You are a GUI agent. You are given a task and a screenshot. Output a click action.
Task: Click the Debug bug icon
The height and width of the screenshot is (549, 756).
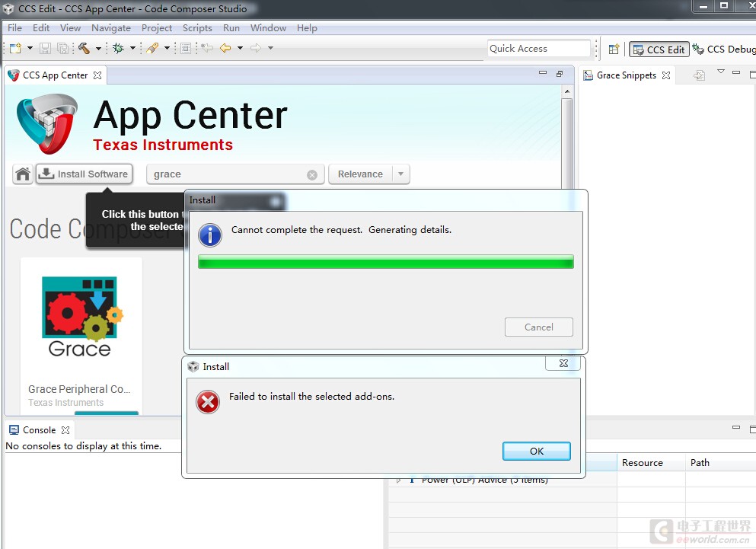118,48
